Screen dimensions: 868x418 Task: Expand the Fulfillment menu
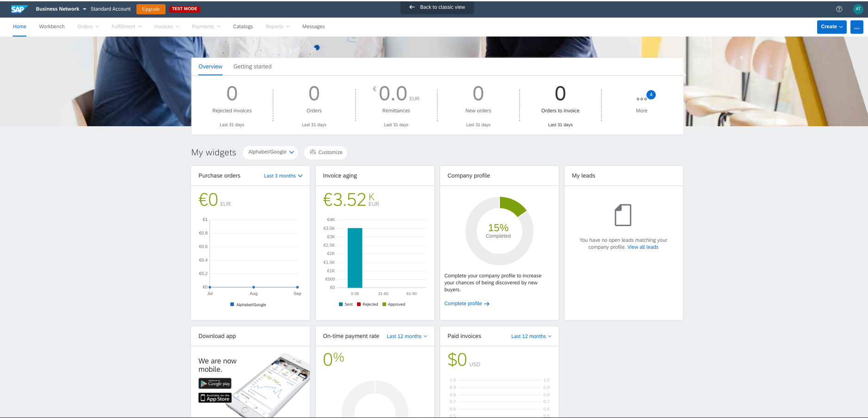127,27
